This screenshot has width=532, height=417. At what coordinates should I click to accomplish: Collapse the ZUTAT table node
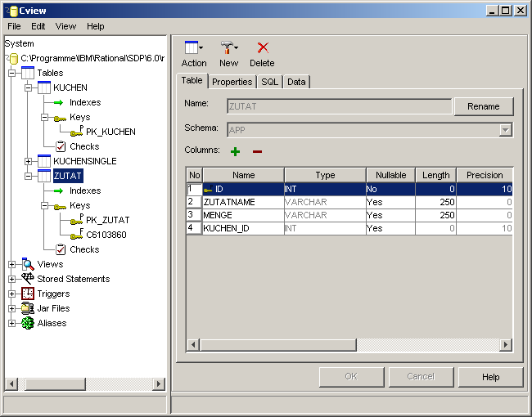(x=28, y=176)
